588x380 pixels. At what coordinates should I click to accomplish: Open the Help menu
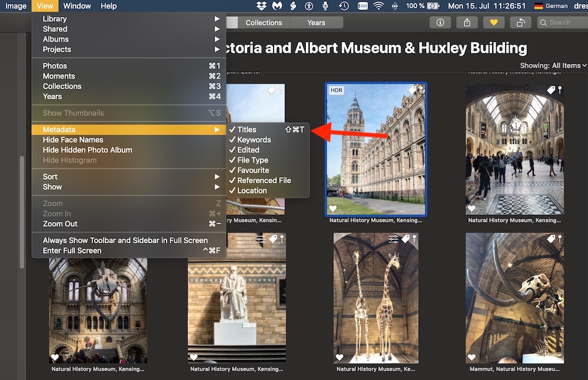click(109, 6)
